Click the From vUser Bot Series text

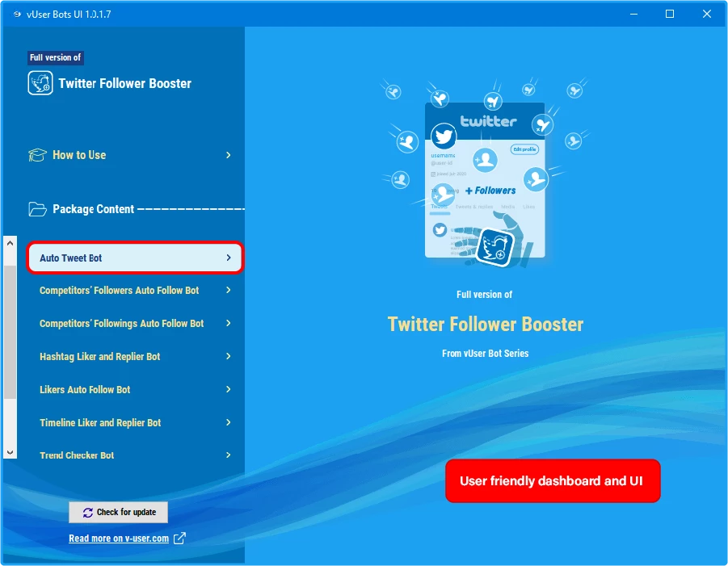coord(485,354)
